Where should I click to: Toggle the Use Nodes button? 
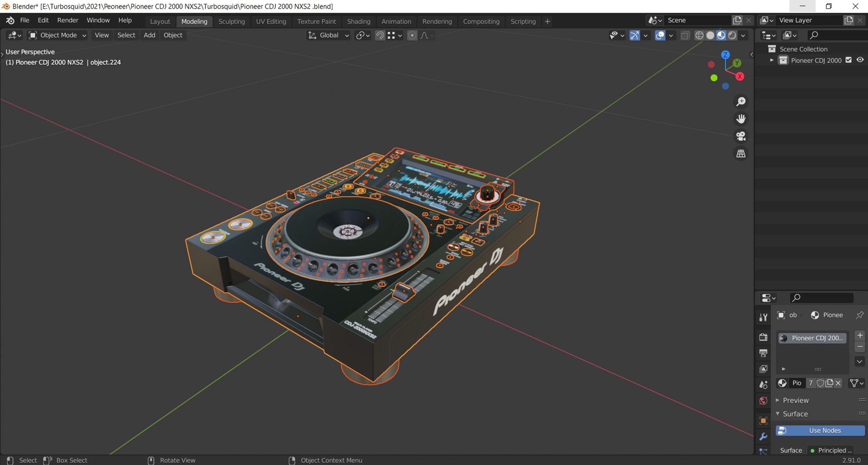[820, 431]
